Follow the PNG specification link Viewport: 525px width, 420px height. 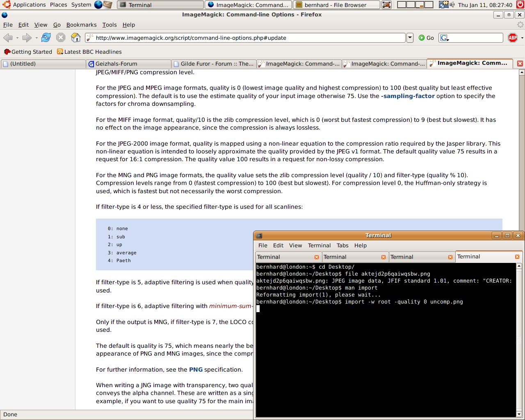pos(196,370)
